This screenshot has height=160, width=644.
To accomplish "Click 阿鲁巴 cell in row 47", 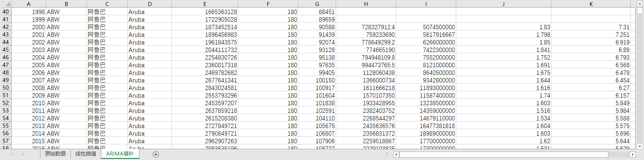I will (107, 65).
